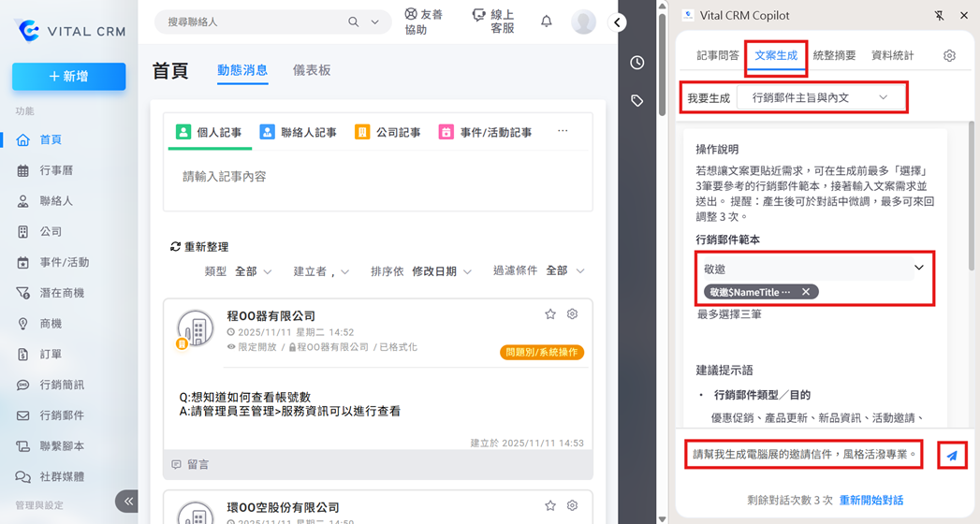Star the 程OO器有限公司 note
Screen dimensions: 980x524
click(x=550, y=314)
